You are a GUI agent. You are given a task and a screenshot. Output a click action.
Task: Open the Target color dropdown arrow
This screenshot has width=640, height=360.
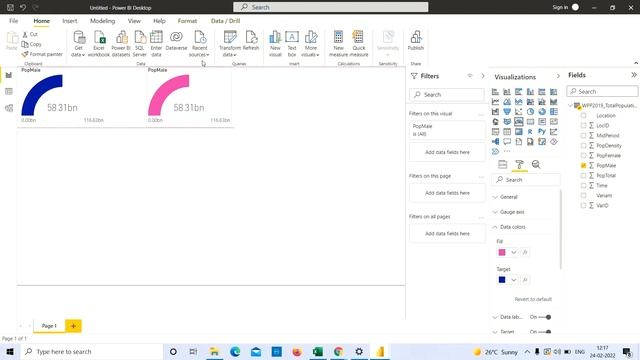[513, 280]
